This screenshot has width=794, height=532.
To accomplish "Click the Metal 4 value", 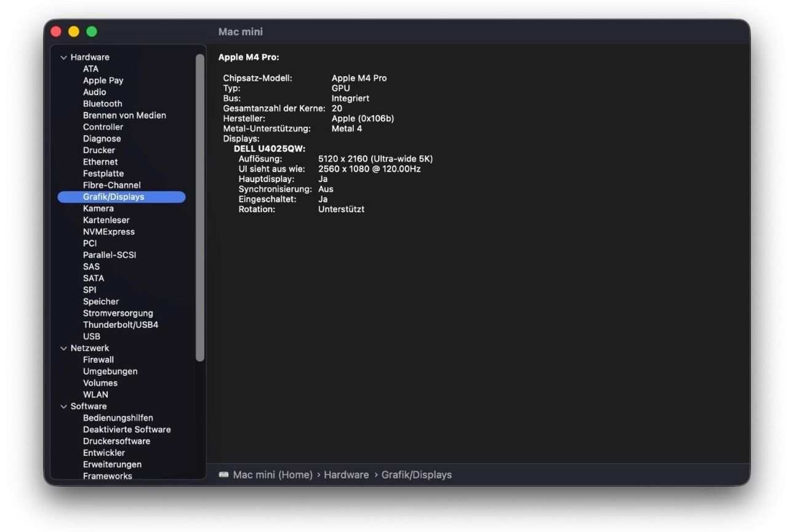I will pos(347,129).
